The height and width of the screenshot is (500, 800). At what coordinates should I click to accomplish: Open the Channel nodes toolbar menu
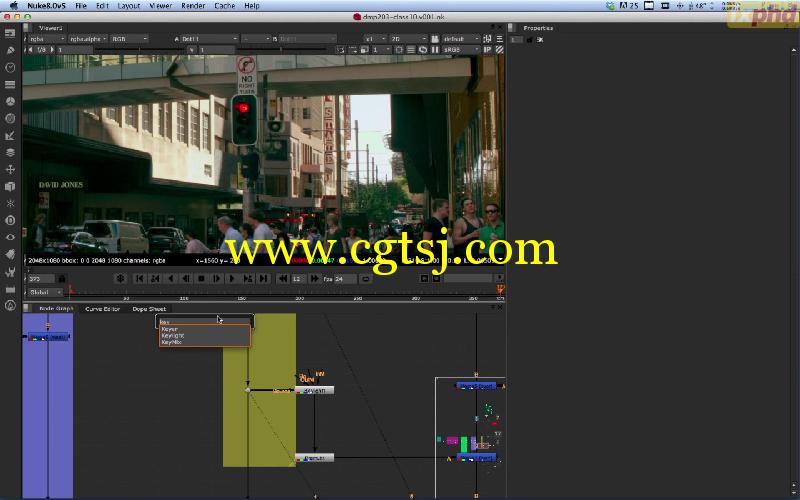coord(10,84)
